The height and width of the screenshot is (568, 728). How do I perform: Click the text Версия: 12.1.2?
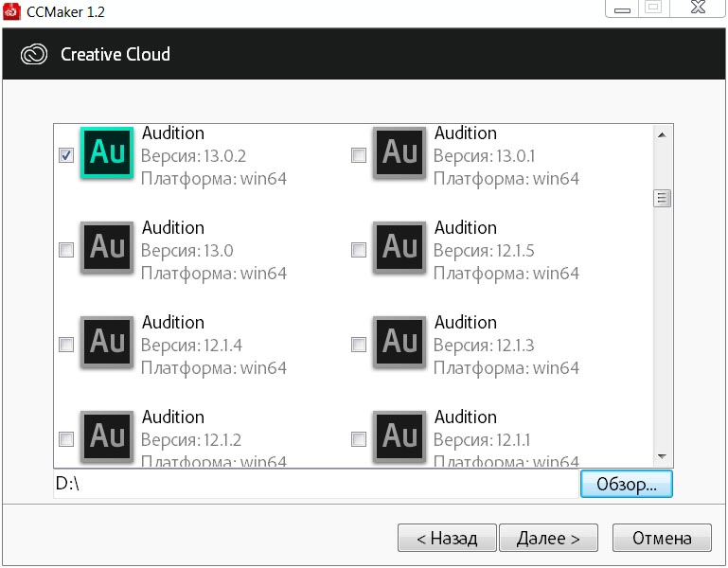click(191, 440)
